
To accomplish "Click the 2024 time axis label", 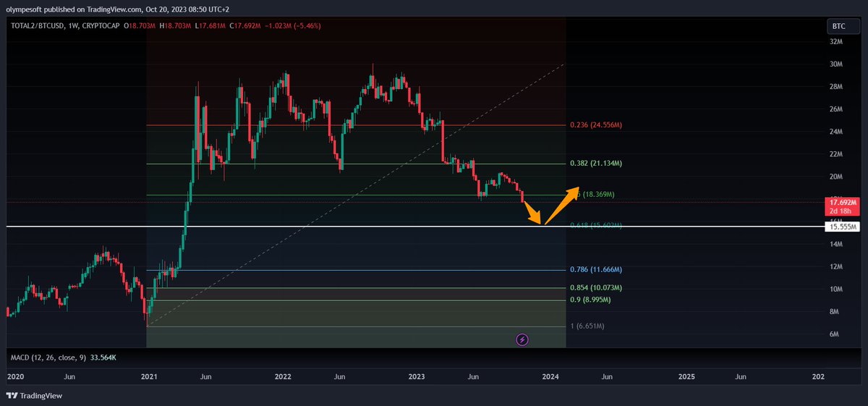I will click(550, 377).
